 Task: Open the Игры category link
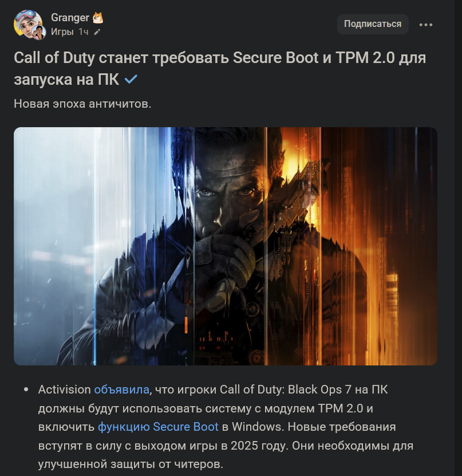tap(62, 32)
